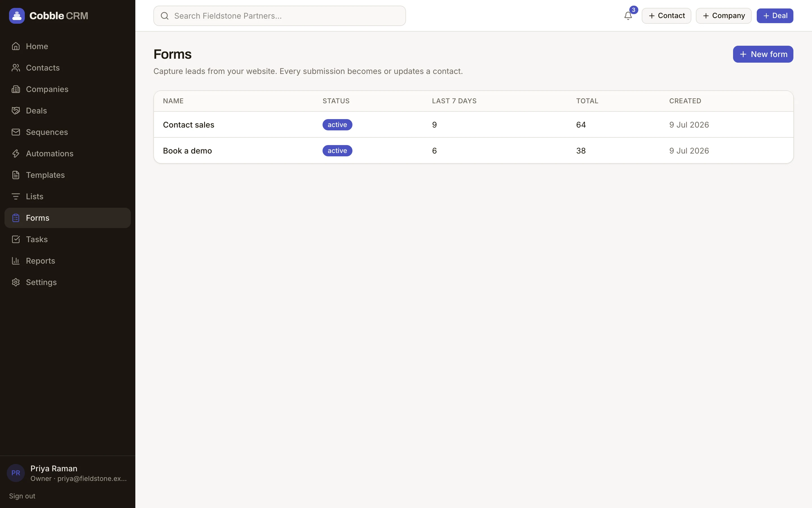Screen dimensions: 812x508
Task: Click the Templates document icon
Action: [x=16, y=175]
